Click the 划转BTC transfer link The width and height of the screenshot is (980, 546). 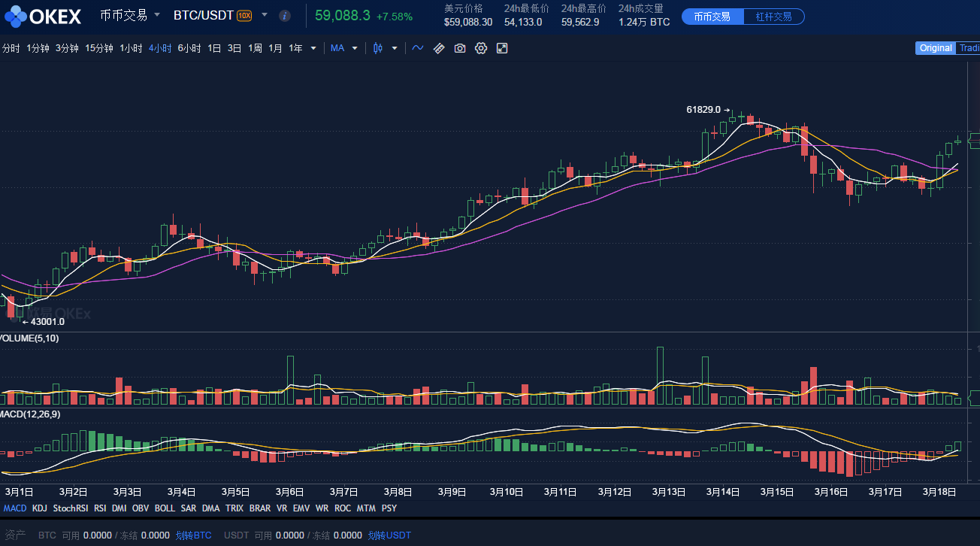coord(193,535)
